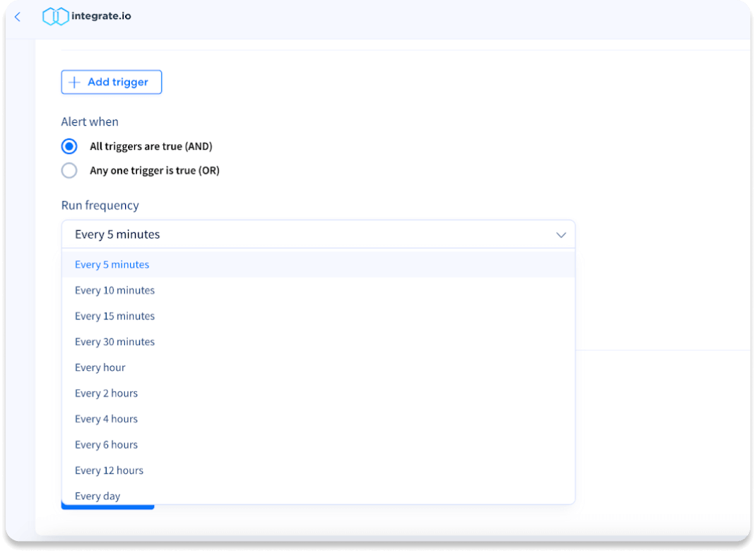
Task: Click the blue button below the dropdown list
Action: pos(107,506)
